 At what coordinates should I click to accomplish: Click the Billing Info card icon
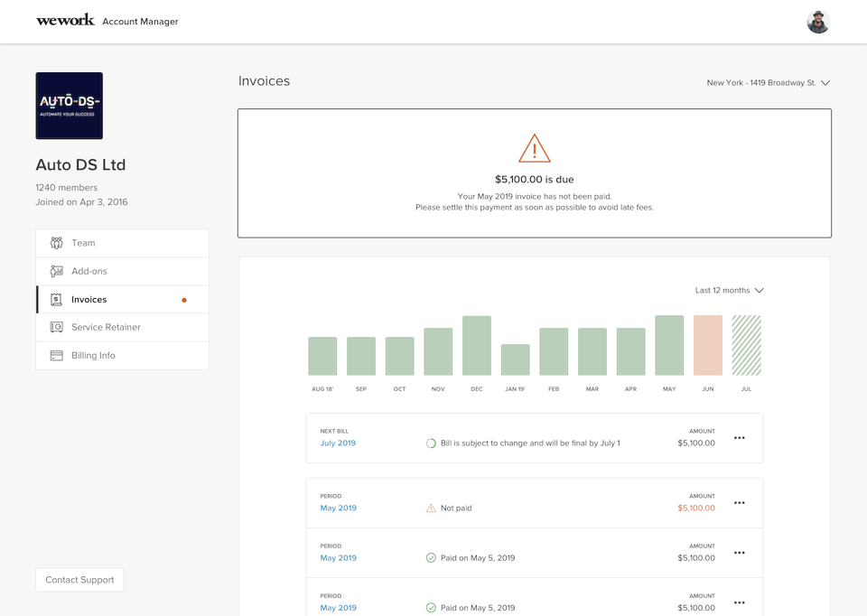56,356
